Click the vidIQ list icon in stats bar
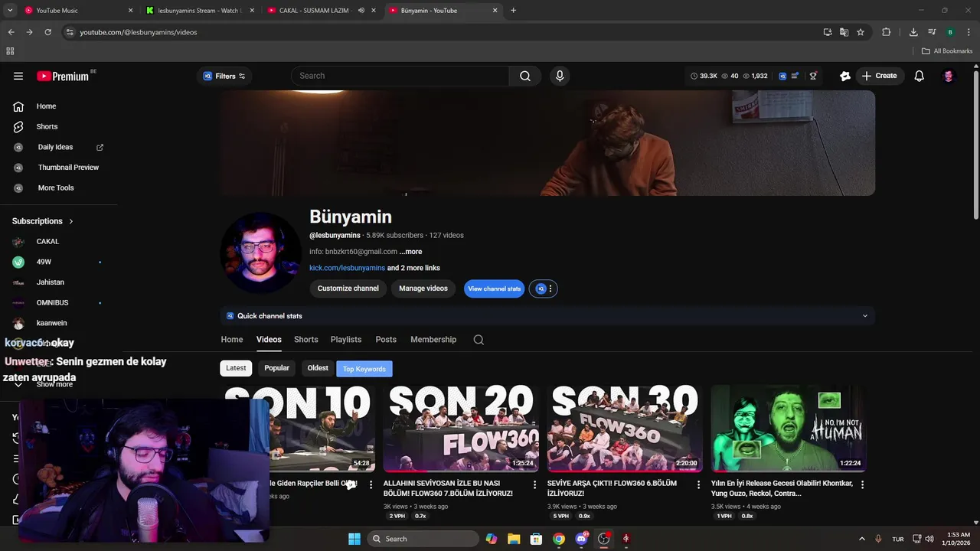The height and width of the screenshot is (551, 980). point(795,76)
